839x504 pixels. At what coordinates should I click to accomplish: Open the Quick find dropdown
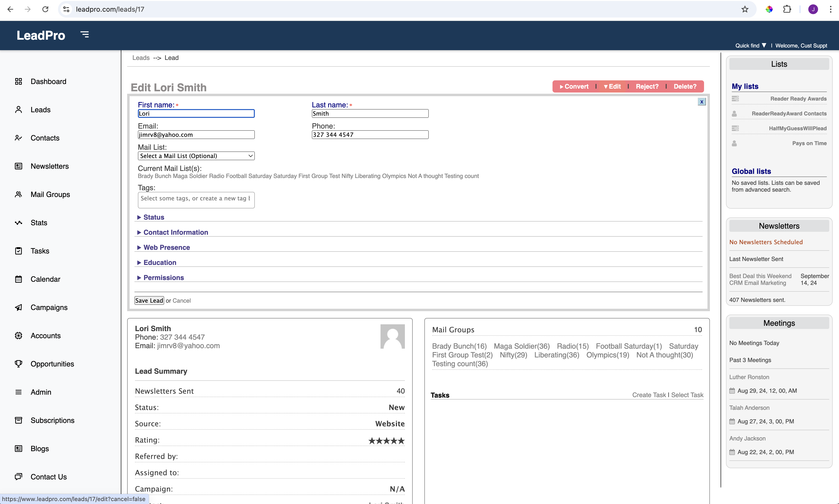(x=750, y=46)
